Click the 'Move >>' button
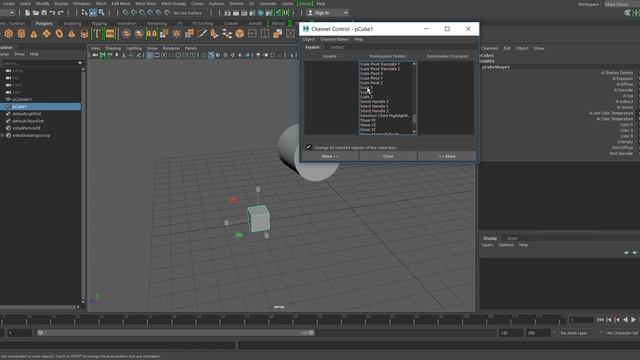 click(x=330, y=156)
